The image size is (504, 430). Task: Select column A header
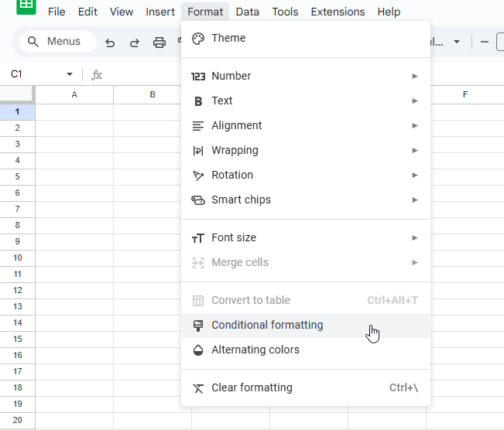coord(74,94)
